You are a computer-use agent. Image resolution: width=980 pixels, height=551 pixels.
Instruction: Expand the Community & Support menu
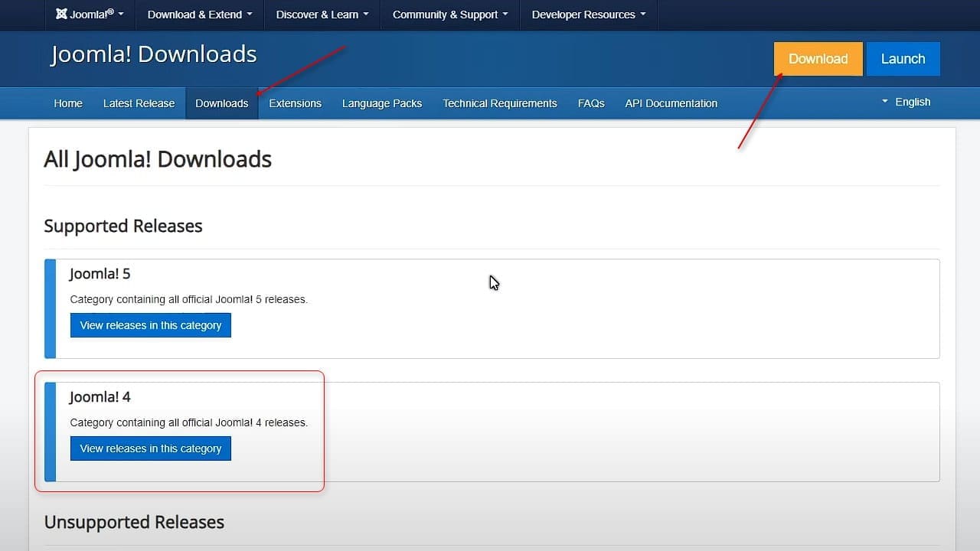[450, 15]
